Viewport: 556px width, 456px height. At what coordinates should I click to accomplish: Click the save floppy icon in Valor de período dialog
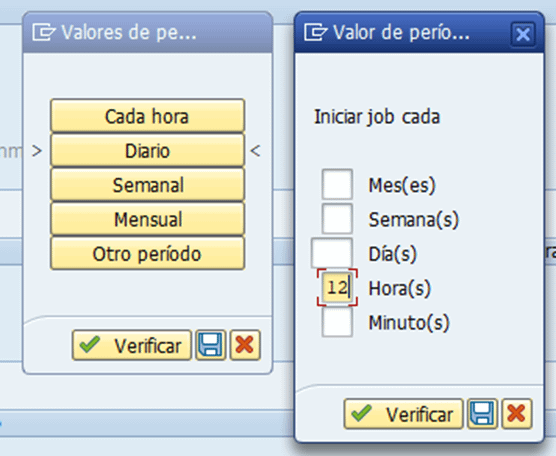482,414
